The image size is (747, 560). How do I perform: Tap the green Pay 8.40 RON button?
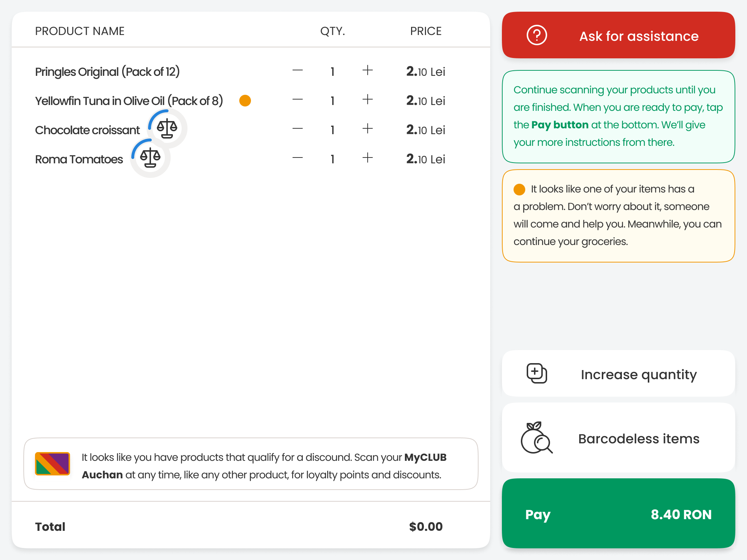[x=618, y=513]
